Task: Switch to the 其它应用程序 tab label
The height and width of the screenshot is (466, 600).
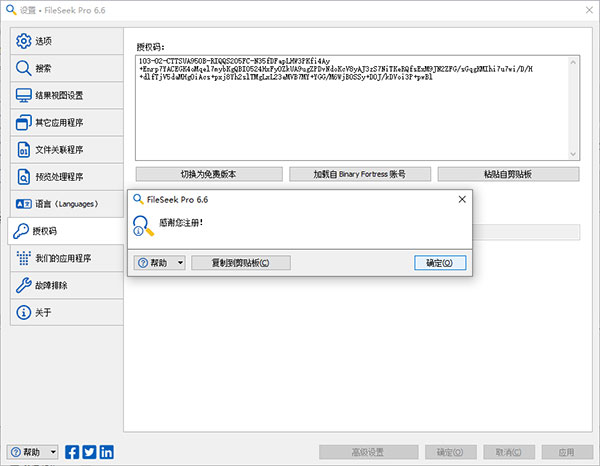Action: [x=59, y=122]
